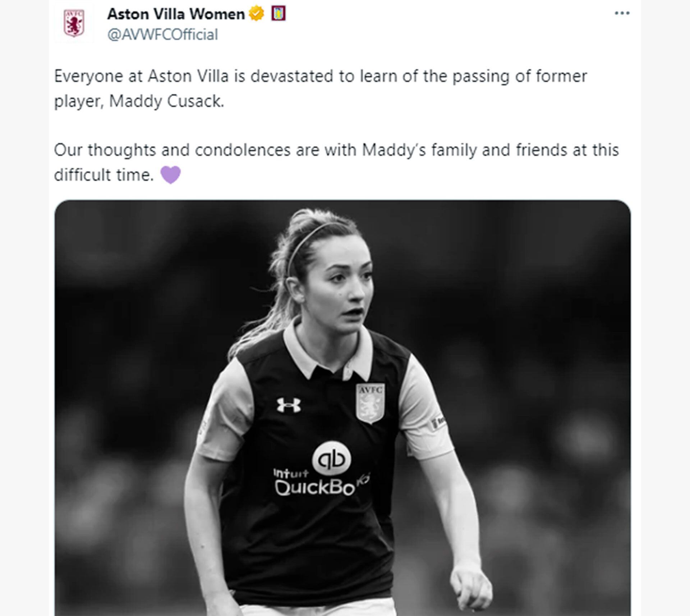The width and height of the screenshot is (690, 616).
Task: Click the purple heart emoji
Action: [x=170, y=175]
